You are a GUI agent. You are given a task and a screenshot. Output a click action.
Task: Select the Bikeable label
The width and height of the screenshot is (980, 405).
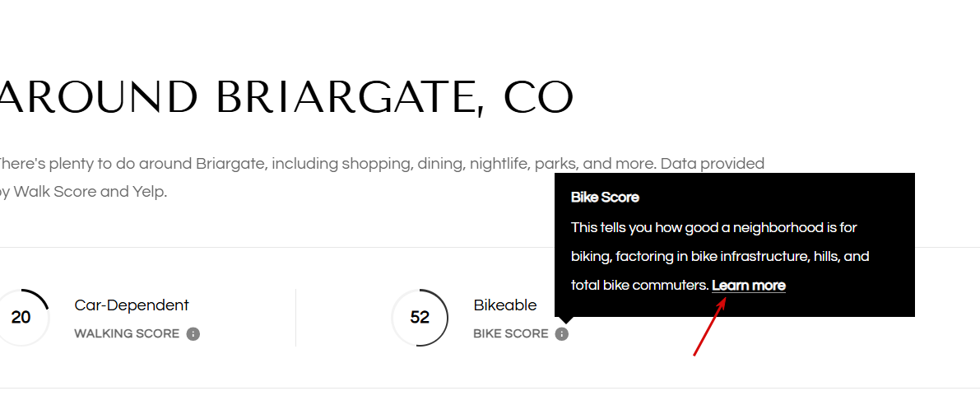coord(505,305)
